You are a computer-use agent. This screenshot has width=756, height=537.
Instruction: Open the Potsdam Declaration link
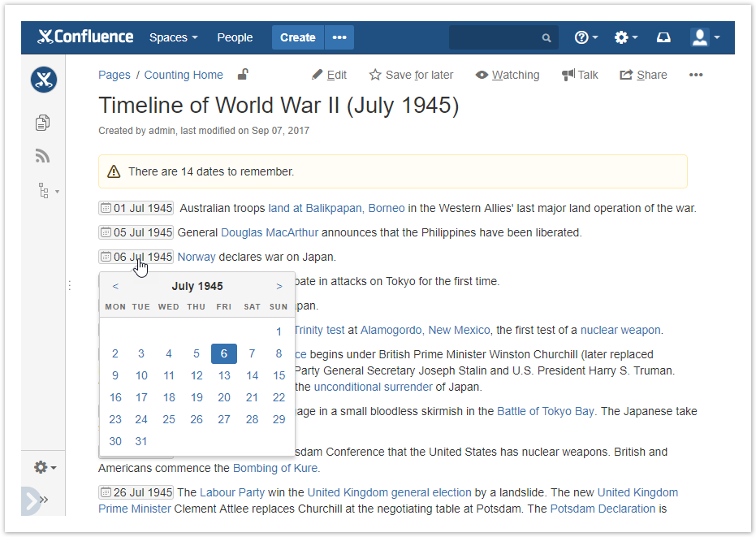click(x=603, y=509)
